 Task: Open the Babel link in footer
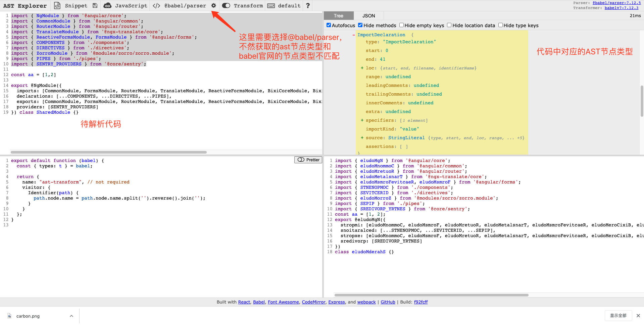point(259,302)
